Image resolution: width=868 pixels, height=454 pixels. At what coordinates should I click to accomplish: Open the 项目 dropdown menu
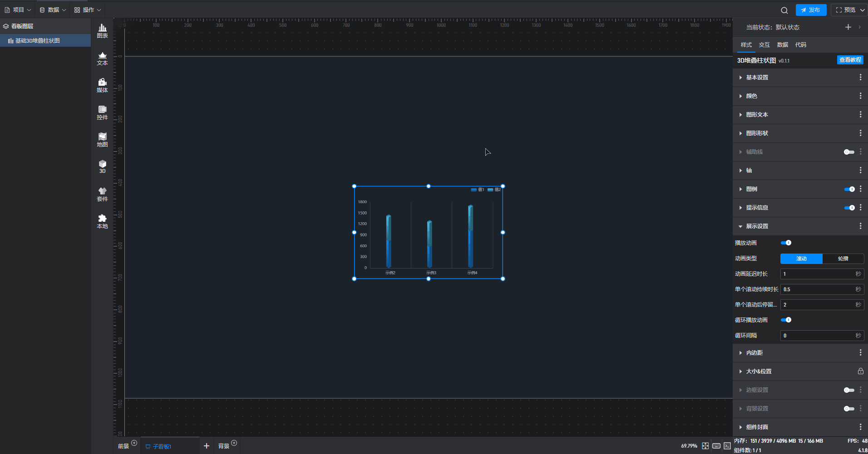coord(18,10)
